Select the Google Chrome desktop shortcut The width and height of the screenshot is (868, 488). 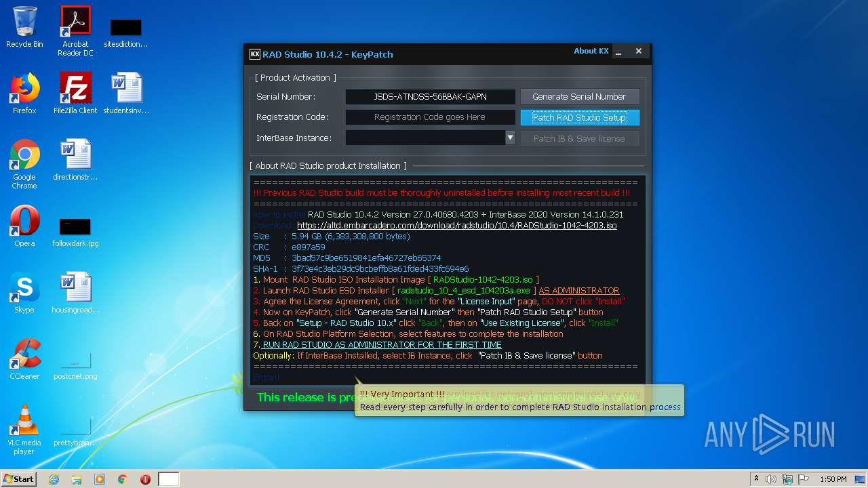click(x=24, y=164)
